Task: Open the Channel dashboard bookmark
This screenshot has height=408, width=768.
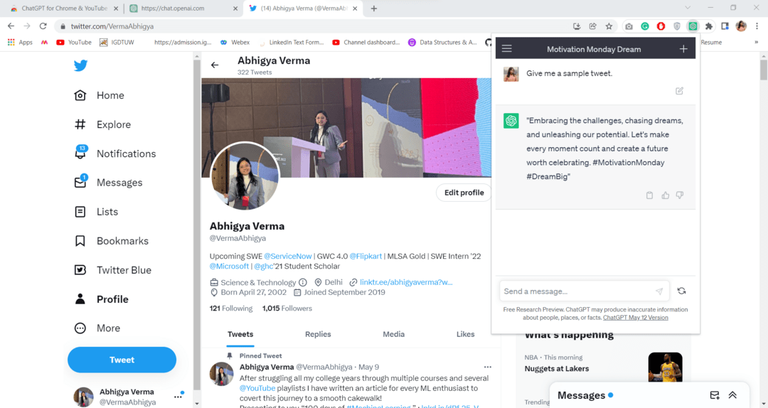Action: 366,42
